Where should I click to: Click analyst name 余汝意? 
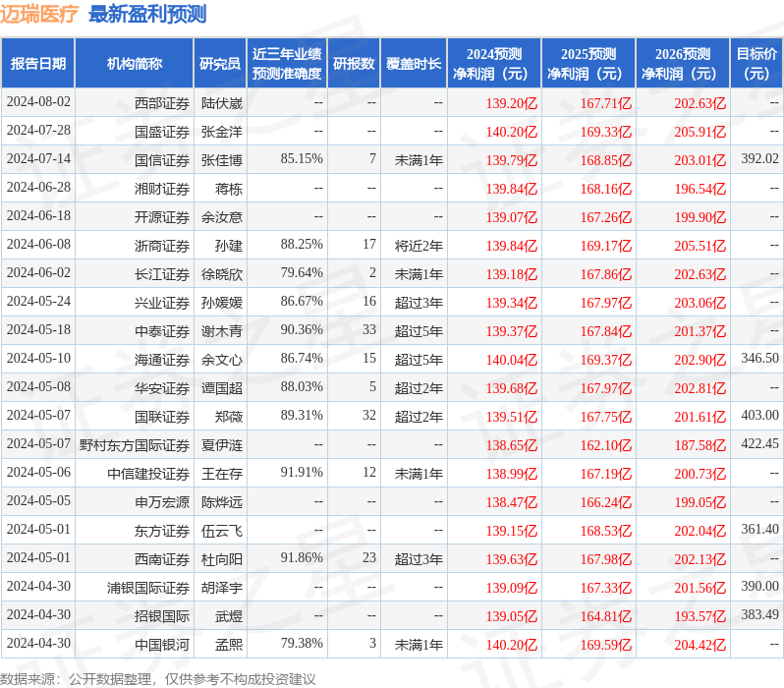pyautogui.click(x=222, y=217)
